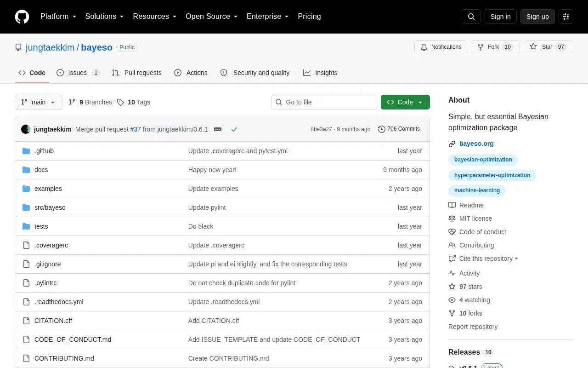The height and width of the screenshot is (368, 588).
Task: Open the .github folder icon
Action: point(26,151)
